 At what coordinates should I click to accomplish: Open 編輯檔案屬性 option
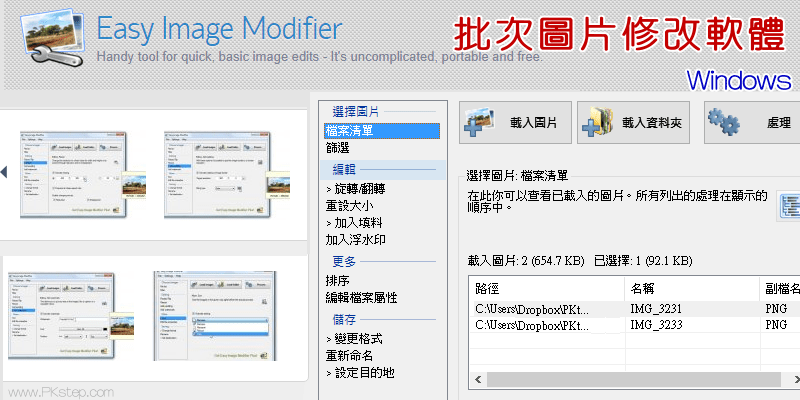coord(361,297)
